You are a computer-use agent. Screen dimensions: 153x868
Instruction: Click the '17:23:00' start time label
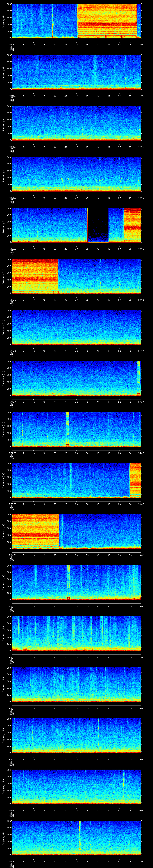click(x=12, y=504)
